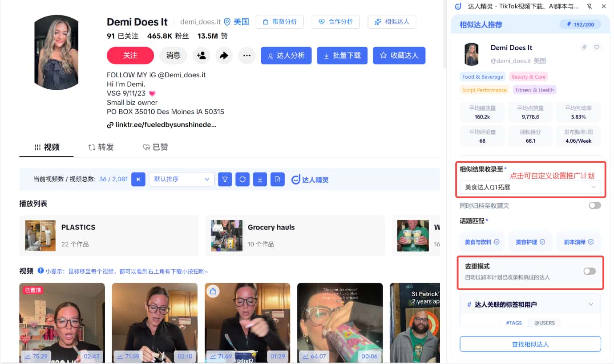Open the video filter funnel icon

(x=225, y=179)
